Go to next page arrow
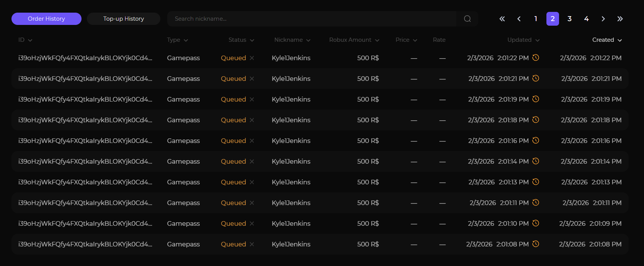The width and height of the screenshot is (644, 266). pos(603,19)
